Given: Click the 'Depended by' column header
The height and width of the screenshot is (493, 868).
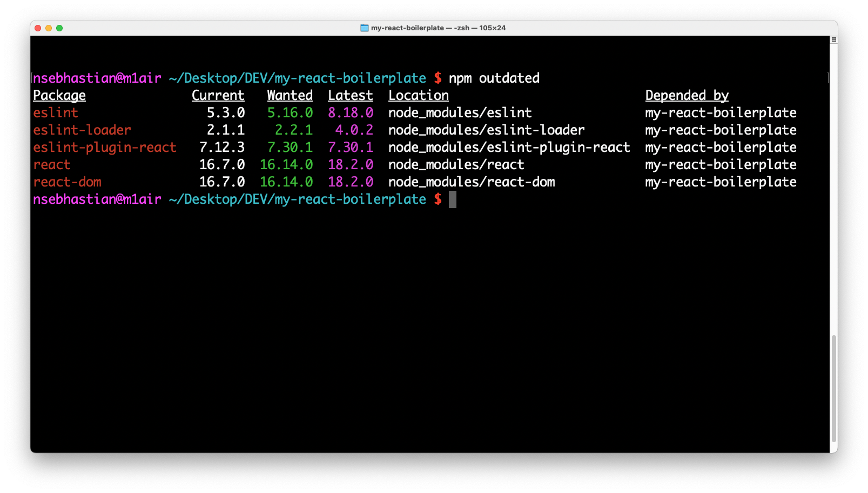Looking at the screenshot, I should tap(687, 96).
